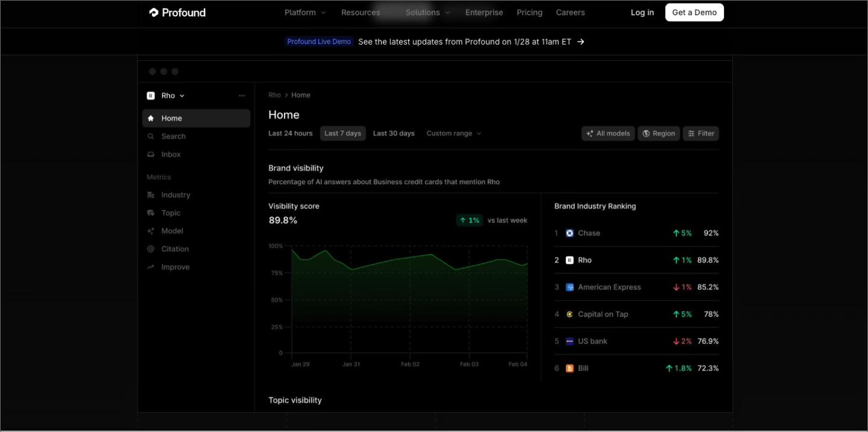
Task: Click the Model sparkle icon
Action: (x=151, y=231)
